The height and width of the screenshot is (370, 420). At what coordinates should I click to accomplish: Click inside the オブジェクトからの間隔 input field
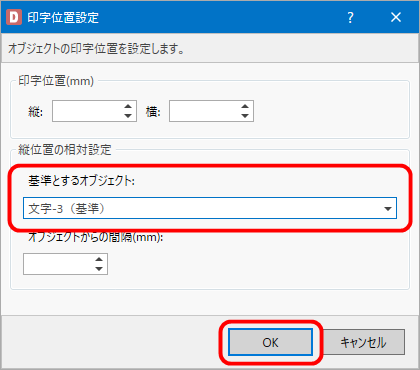pos(58,264)
